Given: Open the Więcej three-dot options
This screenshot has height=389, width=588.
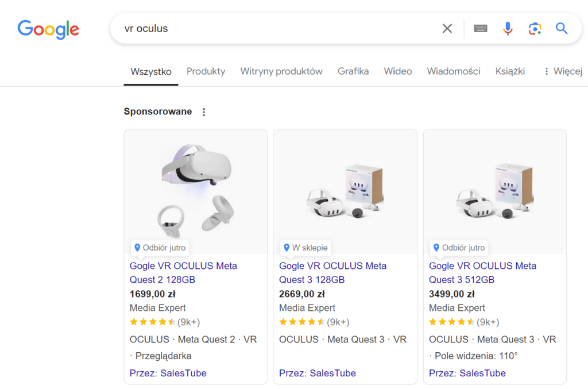Looking at the screenshot, I should (546, 71).
